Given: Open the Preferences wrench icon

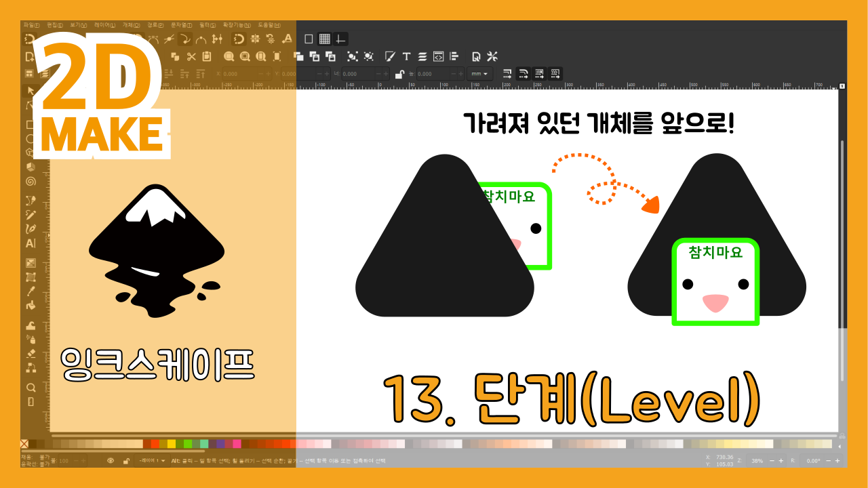Looking at the screenshot, I should tap(492, 56).
